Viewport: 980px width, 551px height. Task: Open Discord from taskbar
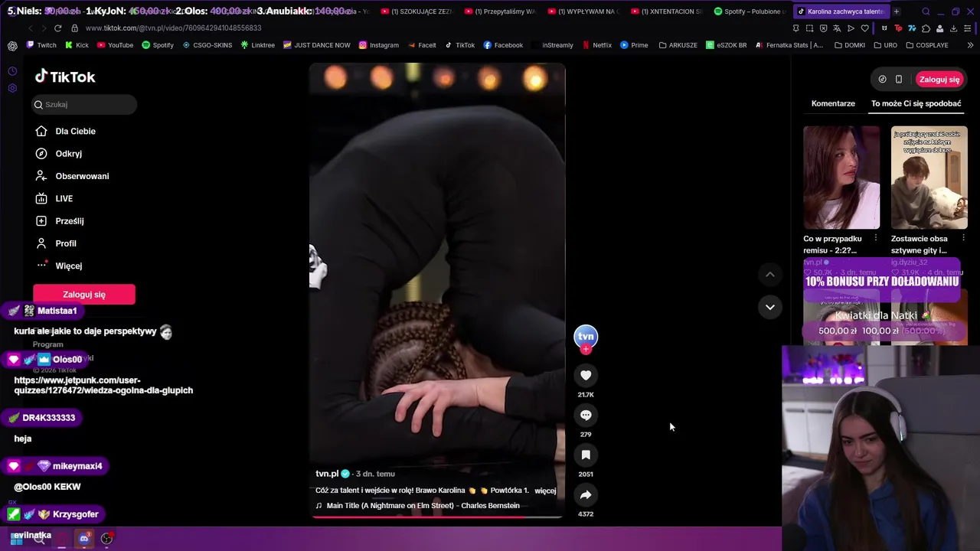[x=84, y=539]
